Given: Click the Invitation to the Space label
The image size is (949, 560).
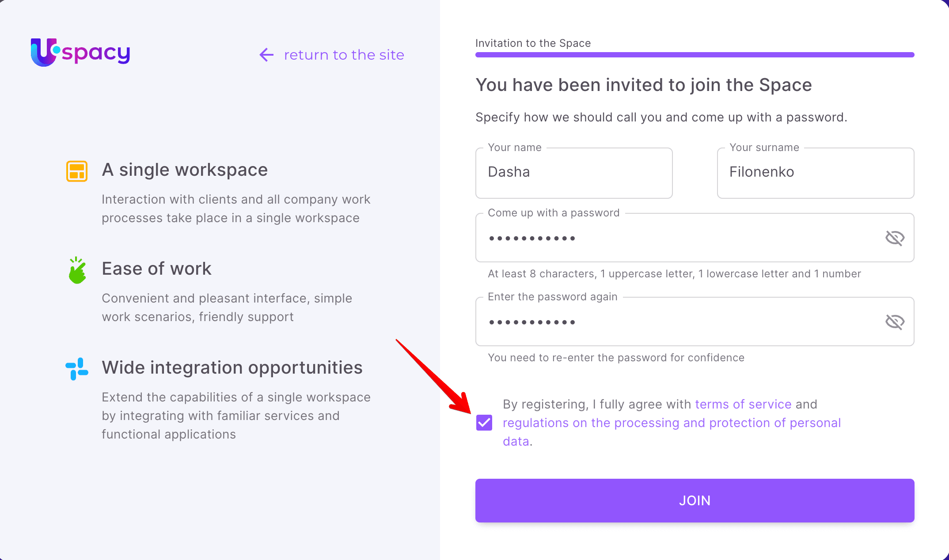Looking at the screenshot, I should pos(533,43).
